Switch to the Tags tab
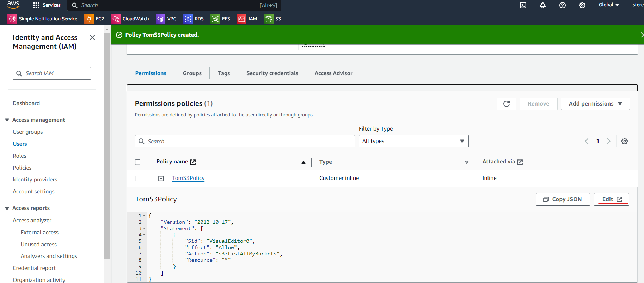This screenshot has height=283, width=644. [224, 73]
